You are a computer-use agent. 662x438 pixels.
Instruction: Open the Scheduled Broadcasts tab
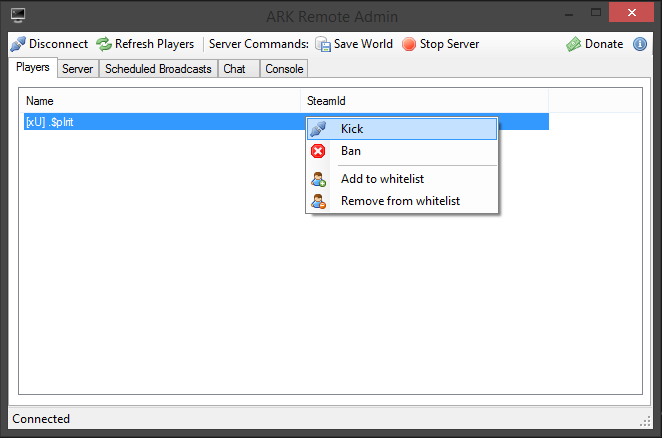click(158, 69)
